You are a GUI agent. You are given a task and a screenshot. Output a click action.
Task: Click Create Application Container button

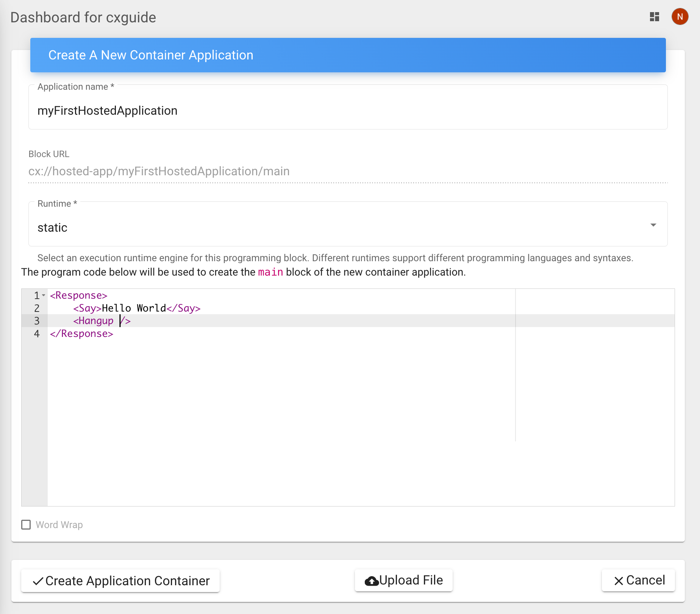click(120, 581)
